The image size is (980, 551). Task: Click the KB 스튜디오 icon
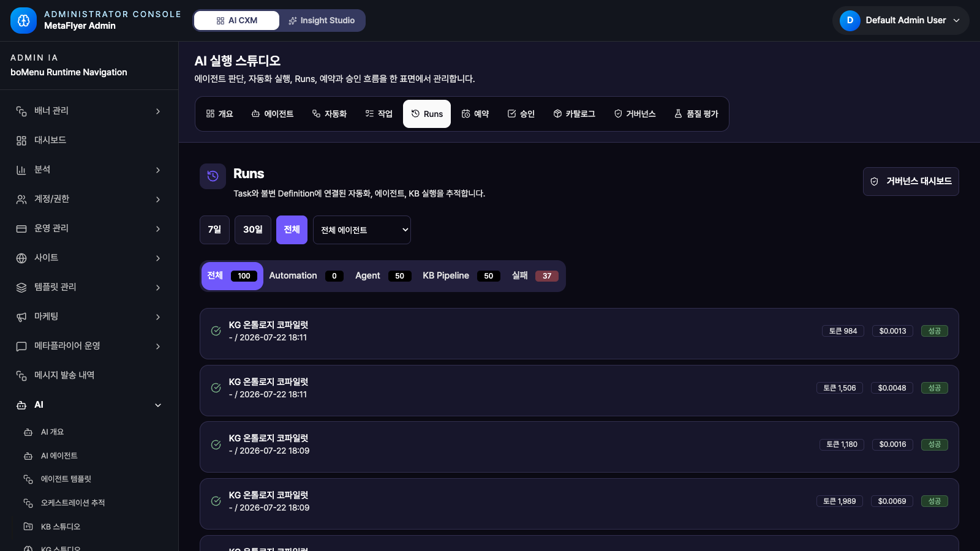(x=28, y=527)
